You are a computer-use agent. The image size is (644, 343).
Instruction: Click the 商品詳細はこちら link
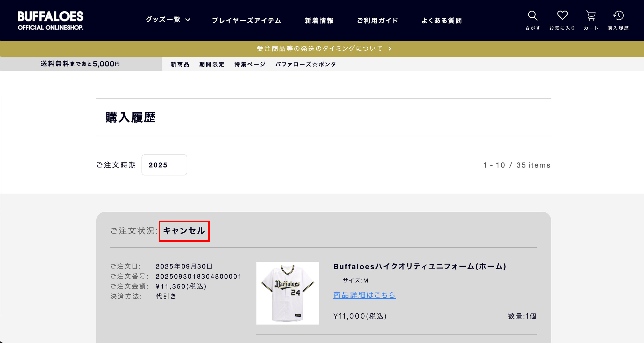(x=365, y=295)
